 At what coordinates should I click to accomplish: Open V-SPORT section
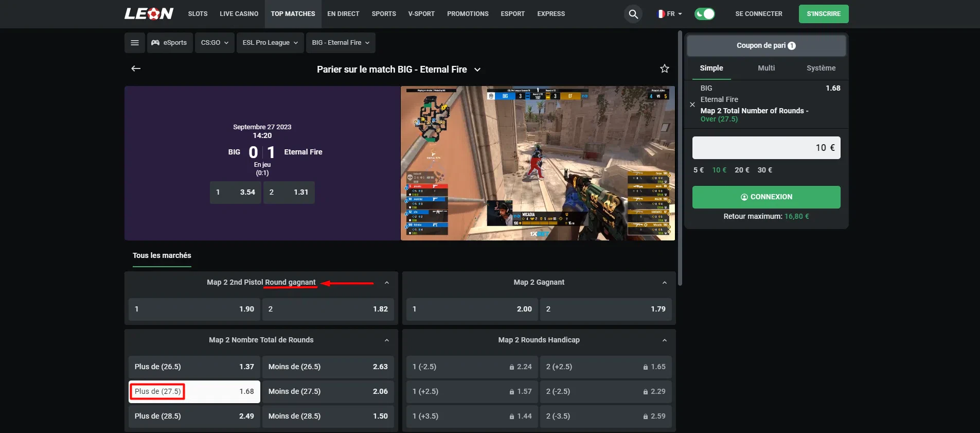tap(421, 14)
